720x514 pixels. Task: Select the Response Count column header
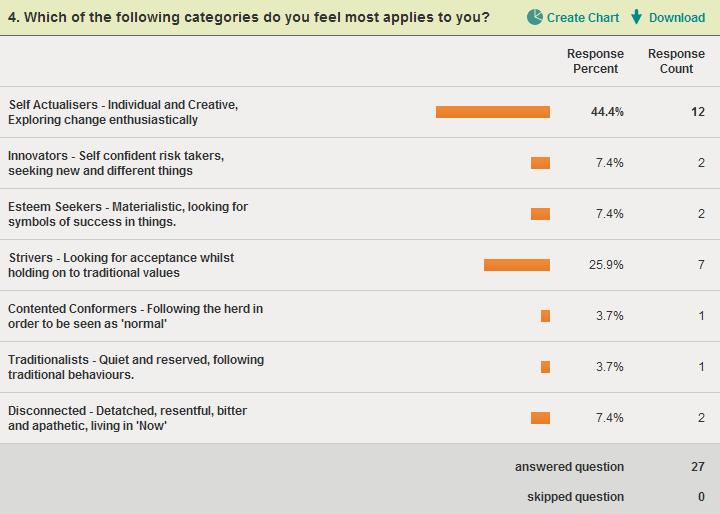676,61
